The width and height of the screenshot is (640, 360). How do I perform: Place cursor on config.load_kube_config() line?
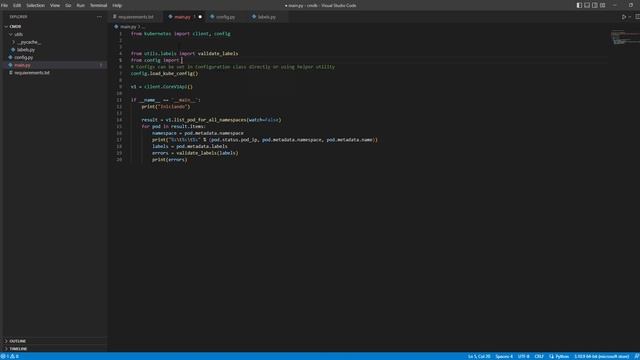point(164,73)
